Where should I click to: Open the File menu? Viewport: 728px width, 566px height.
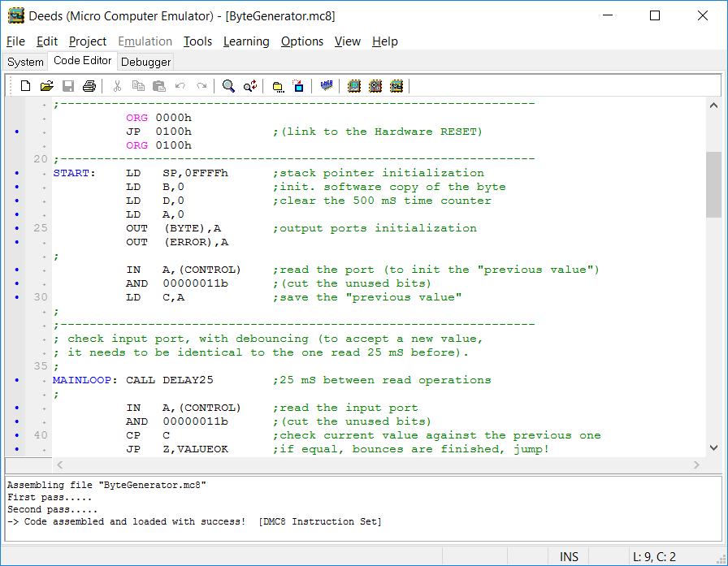pos(15,41)
